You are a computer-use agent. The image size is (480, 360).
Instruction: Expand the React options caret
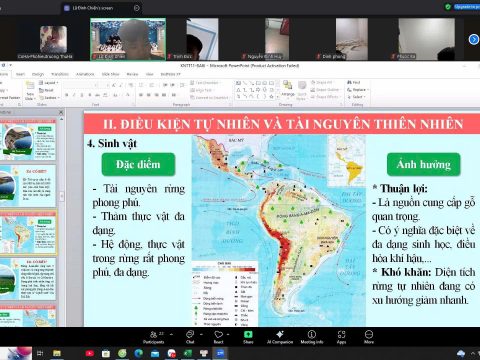(x=229, y=334)
